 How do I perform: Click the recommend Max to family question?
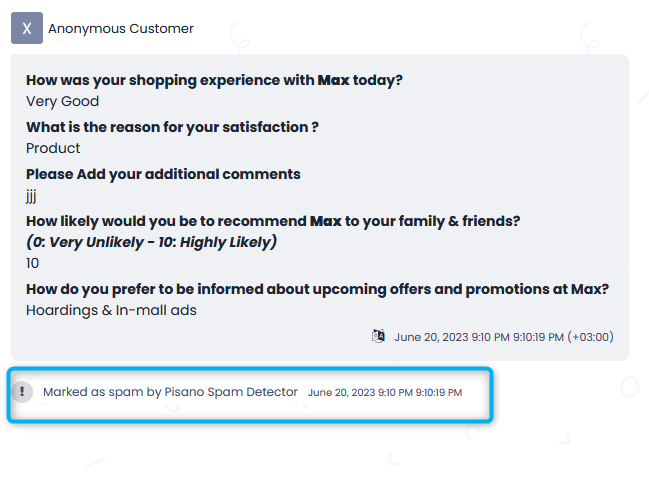tap(273, 221)
